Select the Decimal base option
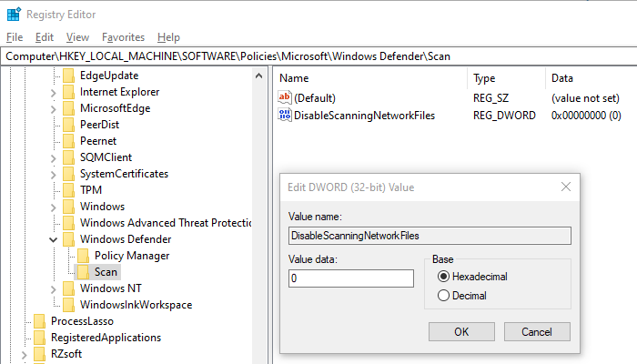The height and width of the screenshot is (364, 637). point(444,296)
